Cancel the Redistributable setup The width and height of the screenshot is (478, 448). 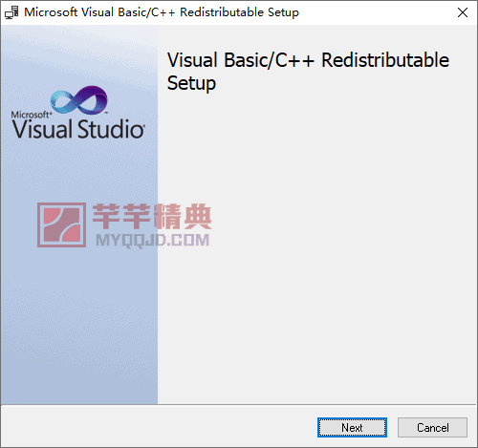[x=432, y=428]
